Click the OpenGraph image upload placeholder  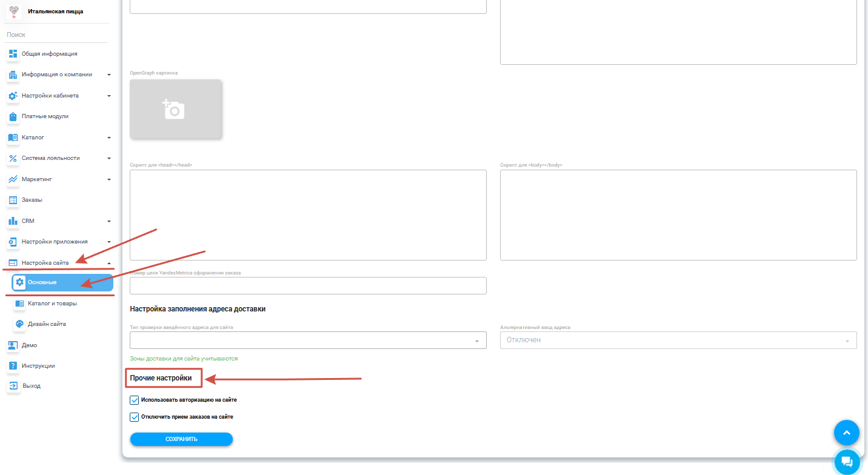coord(176,109)
